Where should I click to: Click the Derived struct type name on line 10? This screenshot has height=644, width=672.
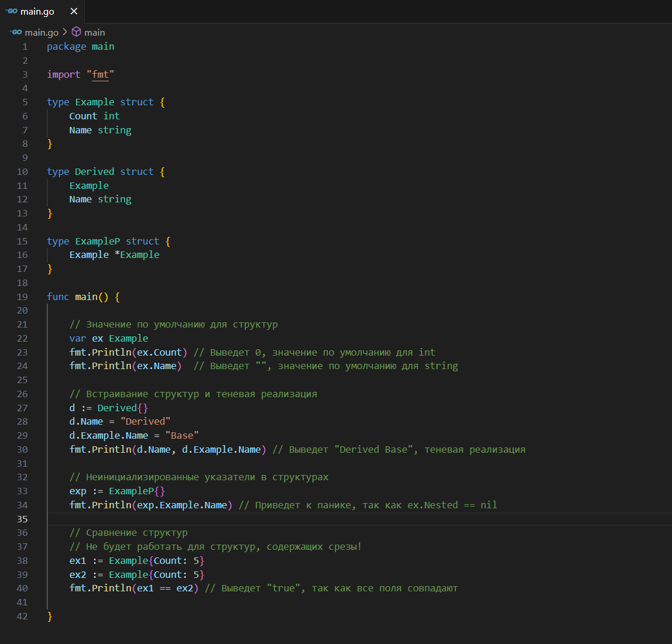94,171
